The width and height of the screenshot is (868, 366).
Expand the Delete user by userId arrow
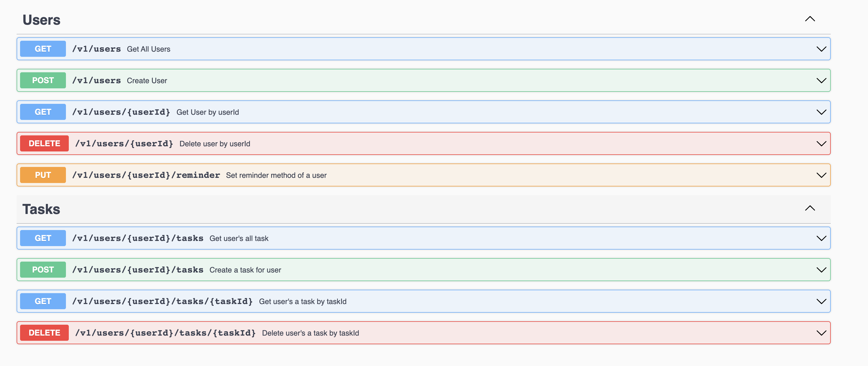click(821, 144)
